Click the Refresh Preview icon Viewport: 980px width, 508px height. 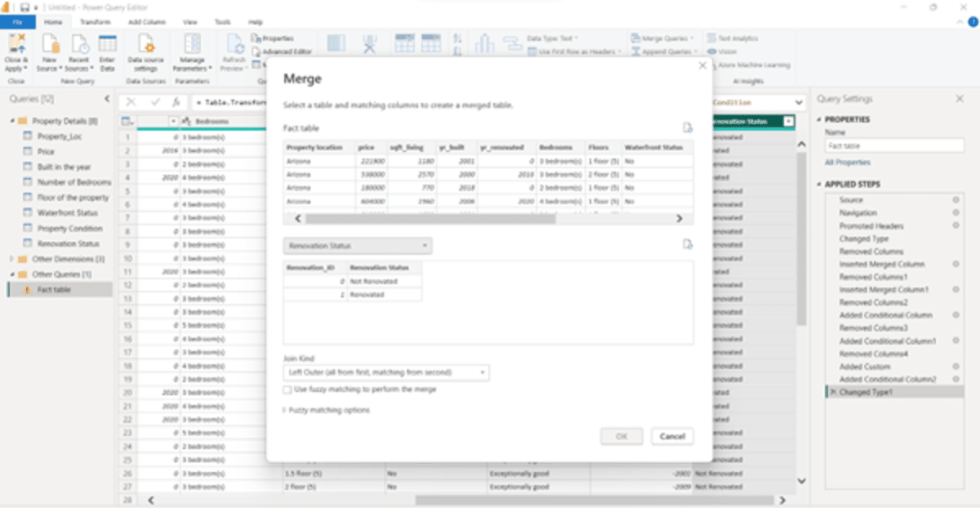[235, 46]
